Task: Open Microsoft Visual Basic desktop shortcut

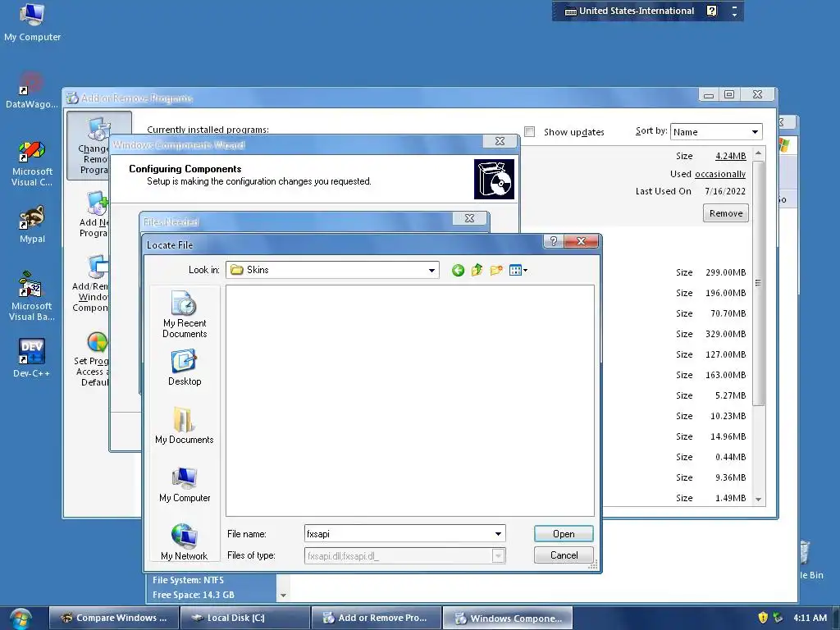Action: point(32,297)
